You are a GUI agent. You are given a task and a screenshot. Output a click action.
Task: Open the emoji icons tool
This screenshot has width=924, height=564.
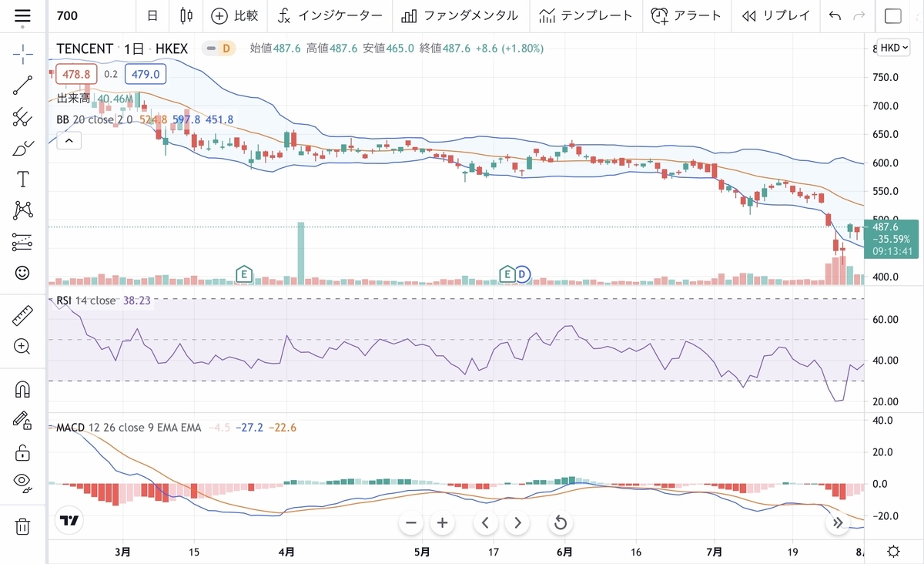click(x=23, y=273)
